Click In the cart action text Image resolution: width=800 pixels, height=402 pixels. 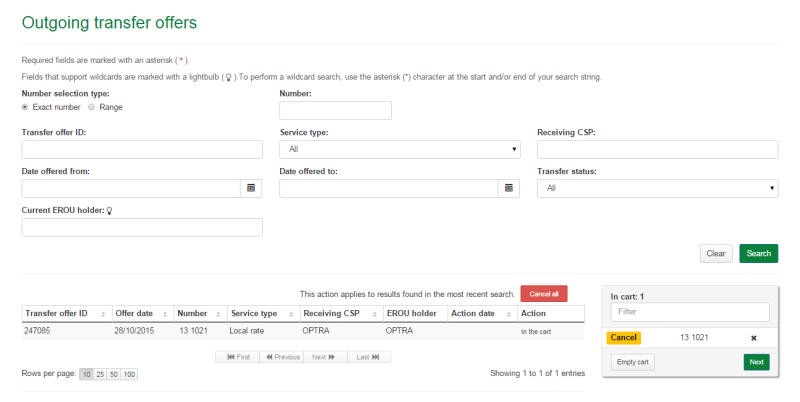[x=536, y=332]
